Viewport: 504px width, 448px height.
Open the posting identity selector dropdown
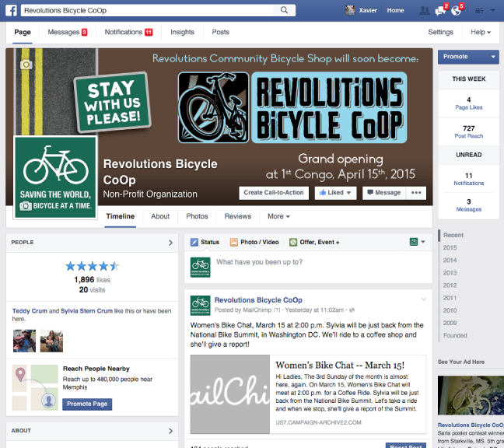pyautogui.click(x=418, y=242)
